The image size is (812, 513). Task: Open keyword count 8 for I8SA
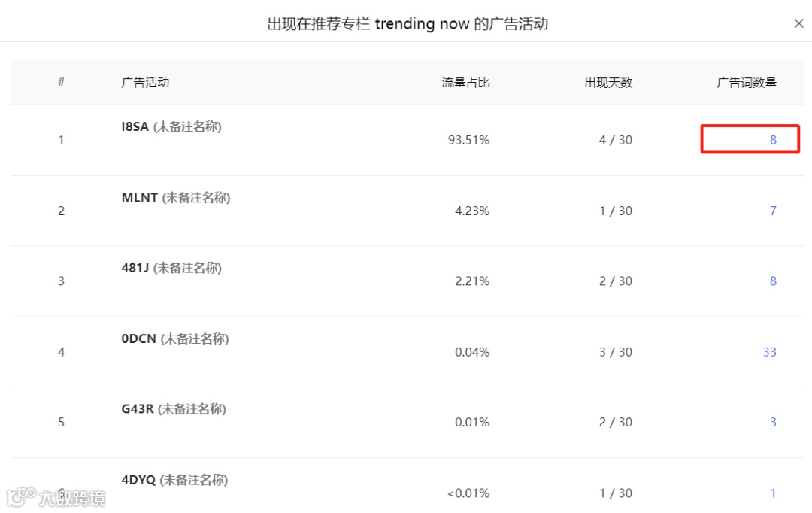pos(773,140)
